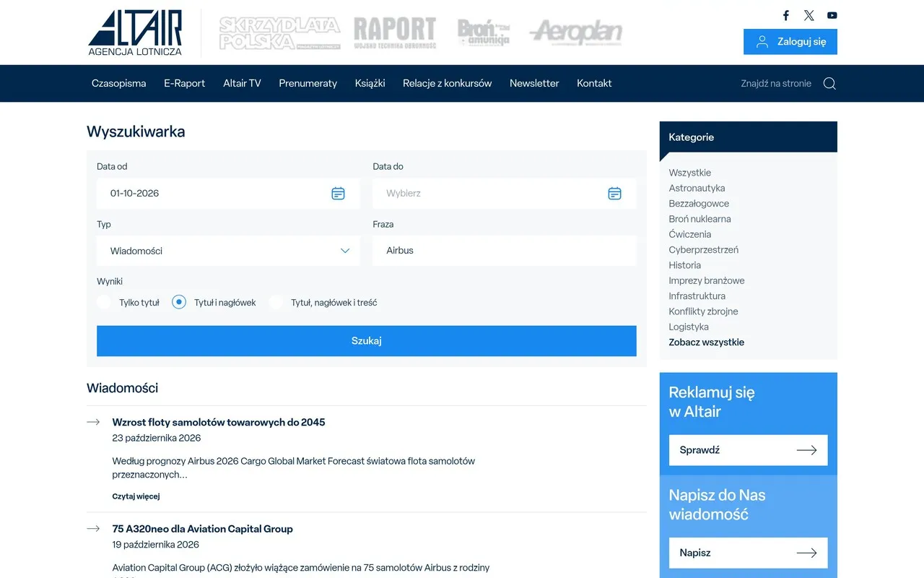Image resolution: width=924 pixels, height=578 pixels.
Task: Open article 75 A320neo dla Aviation Capital Group
Action: coord(203,529)
